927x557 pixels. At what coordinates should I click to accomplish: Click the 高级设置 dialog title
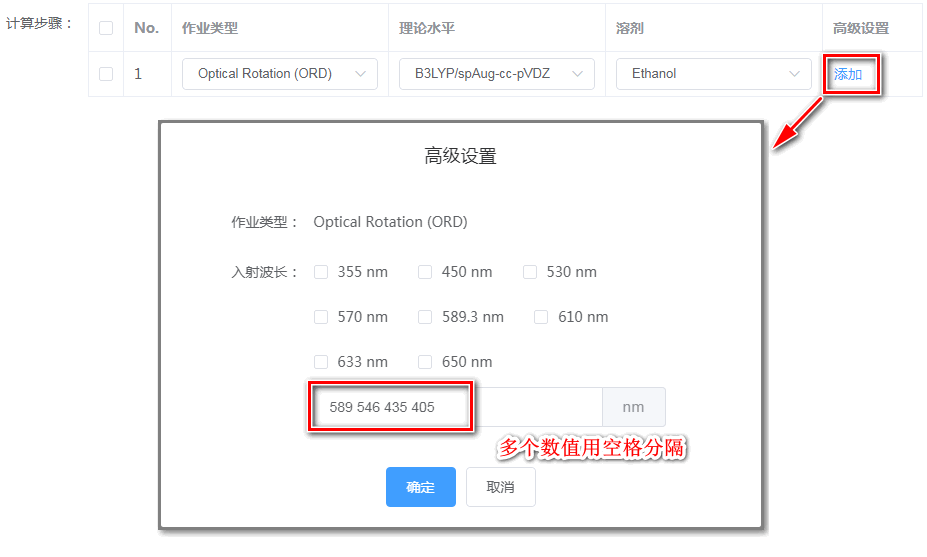[x=461, y=156]
